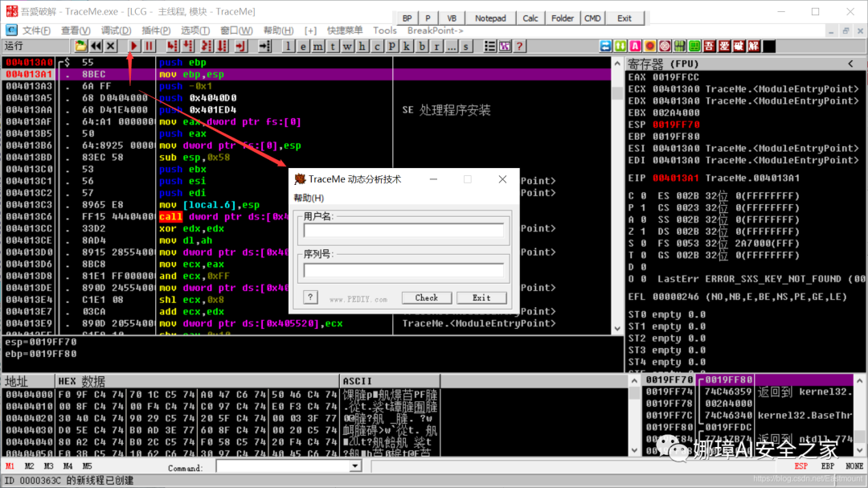Viewport: 868px width, 488px height.
Task: Open help with red question mark icon
Action: click(x=519, y=46)
